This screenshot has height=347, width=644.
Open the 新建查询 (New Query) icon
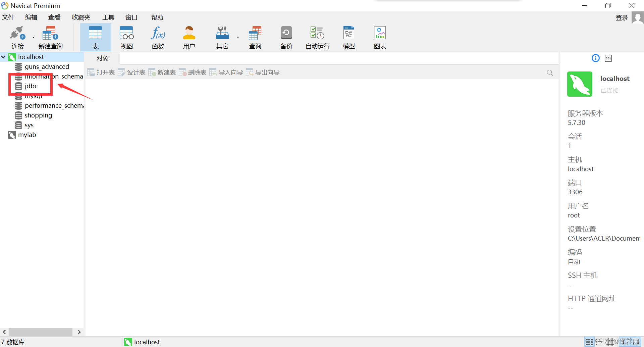[x=50, y=37]
